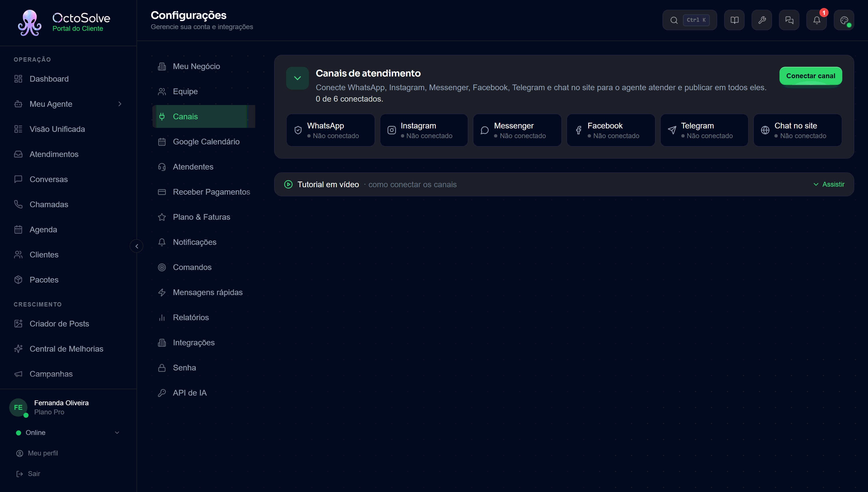Open Plano & Faturas settings tab
Viewport: 868px width, 492px height.
pos(204,217)
